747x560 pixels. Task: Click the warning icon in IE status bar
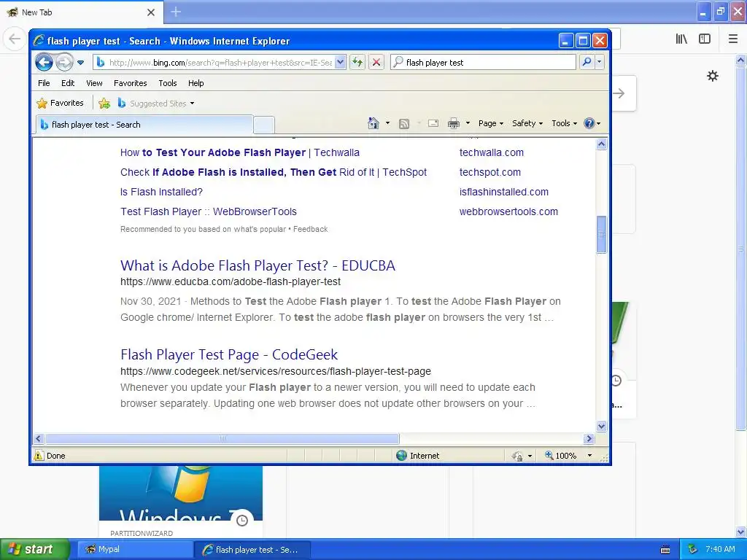[x=39, y=455]
